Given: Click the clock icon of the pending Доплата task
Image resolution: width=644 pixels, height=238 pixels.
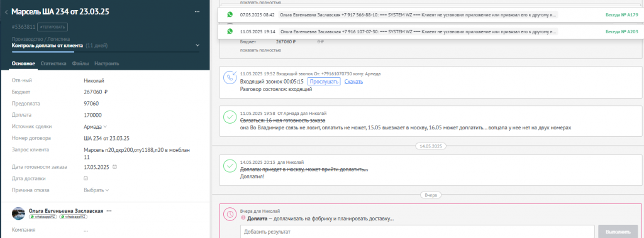Looking at the screenshot, I should click(x=230, y=214).
